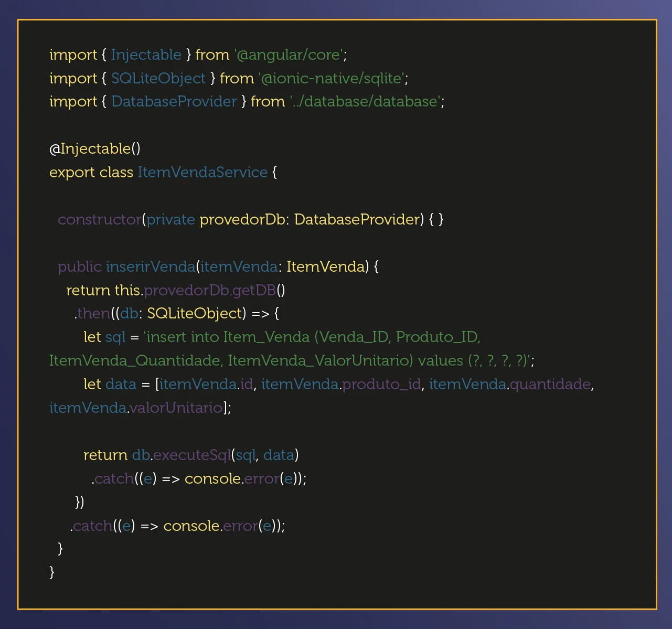Click 'provedorDb.getDB' call
Image resolution: width=672 pixels, height=629 pixels.
(210, 290)
